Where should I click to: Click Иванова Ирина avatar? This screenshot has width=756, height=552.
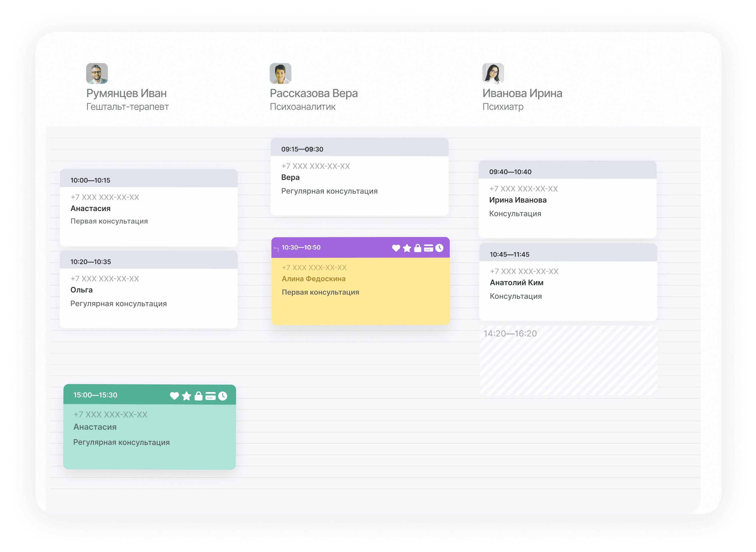click(x=493, y=73)
